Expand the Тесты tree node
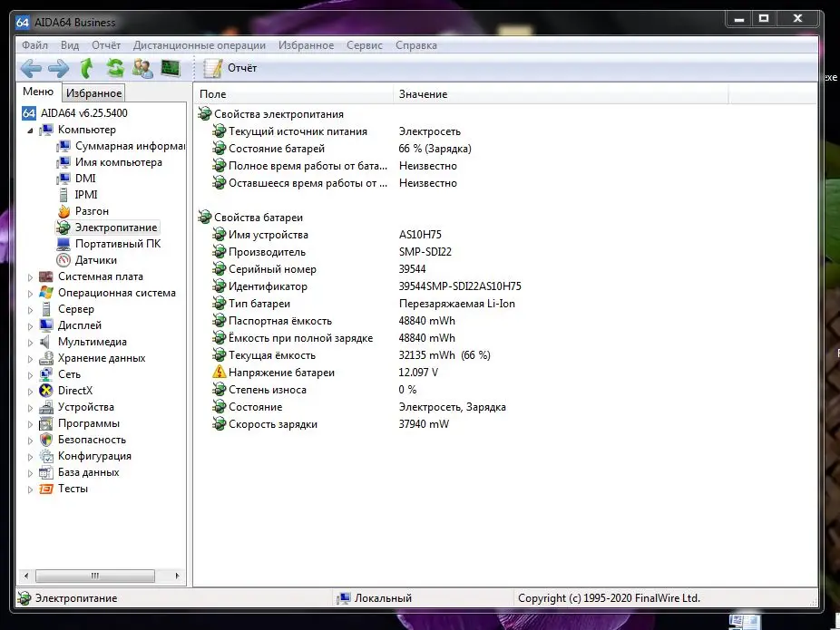The image size is (840, 630). (30, 489)
